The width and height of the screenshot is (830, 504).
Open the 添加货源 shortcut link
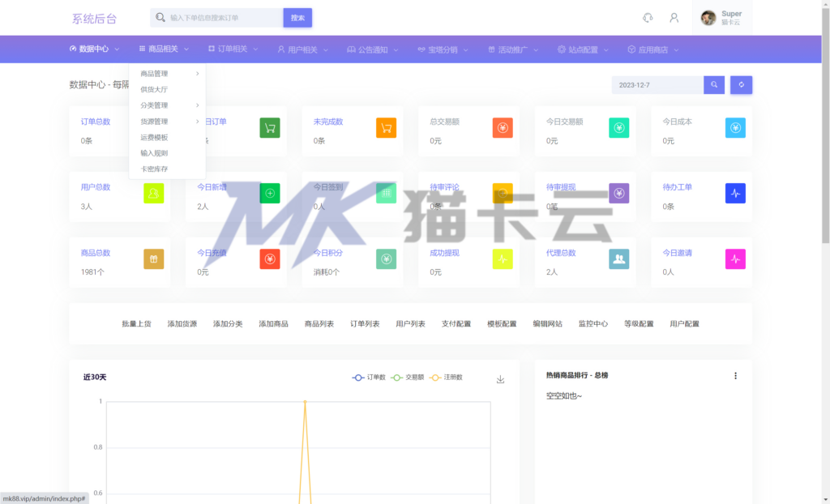pyautogui.click(x=182, y=324)
